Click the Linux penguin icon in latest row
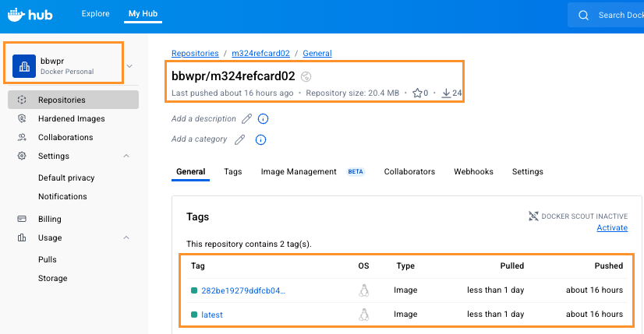Viewport: 644px width, 334px height. 364,315
